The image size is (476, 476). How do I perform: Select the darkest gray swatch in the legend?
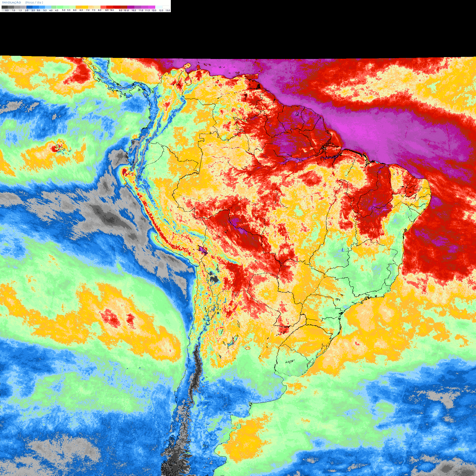(x=4, y=7)
